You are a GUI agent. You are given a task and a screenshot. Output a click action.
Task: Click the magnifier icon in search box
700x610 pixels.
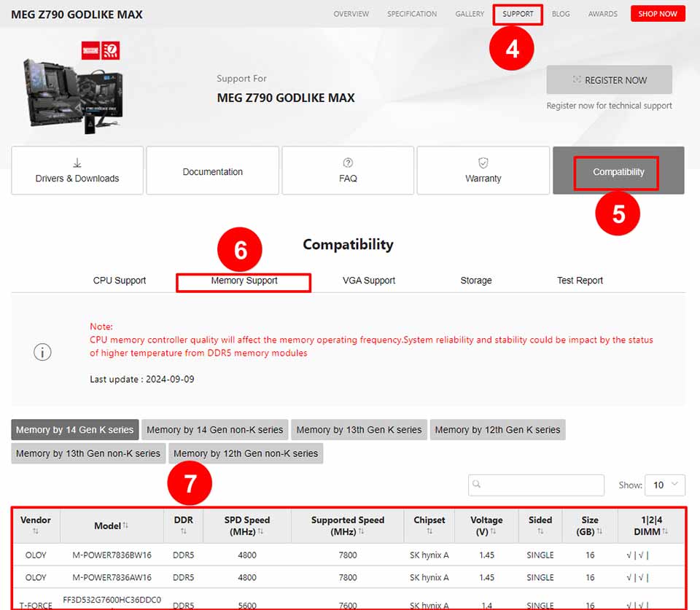(477, 485)
